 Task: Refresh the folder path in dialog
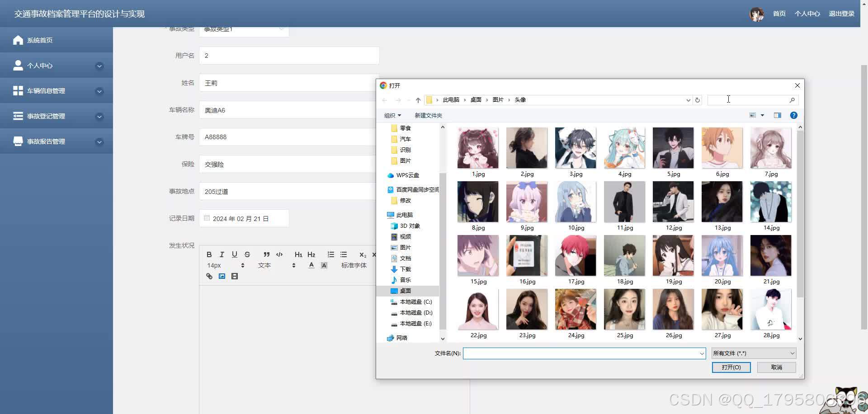pos(698,100)
